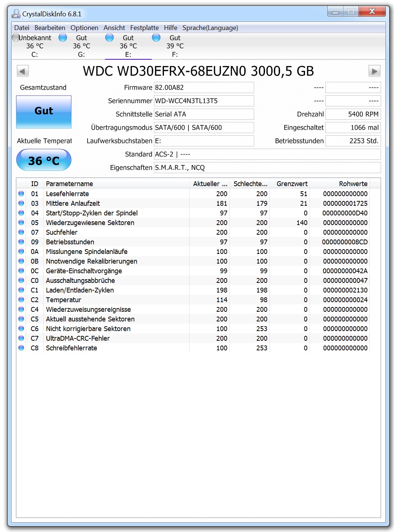Viewport: 394px width, 532px height.
Task: Click status orb for Geräte-Einschaltvorgänge
Action: coord(21,271)
